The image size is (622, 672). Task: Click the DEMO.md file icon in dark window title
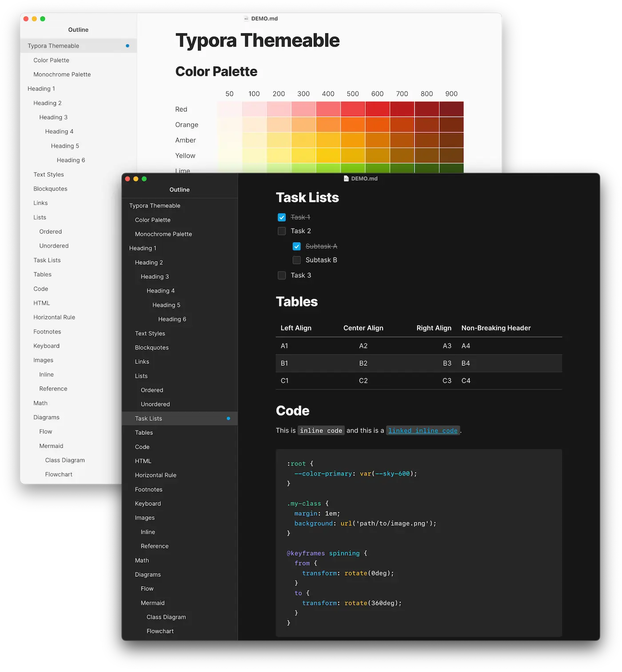(346, 179)
